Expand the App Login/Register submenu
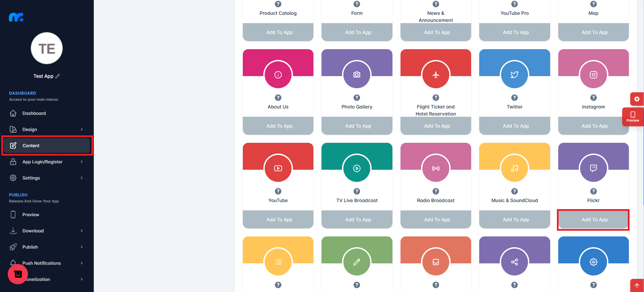Viewport: 644px width, 292px height. [x=81, y=162]
